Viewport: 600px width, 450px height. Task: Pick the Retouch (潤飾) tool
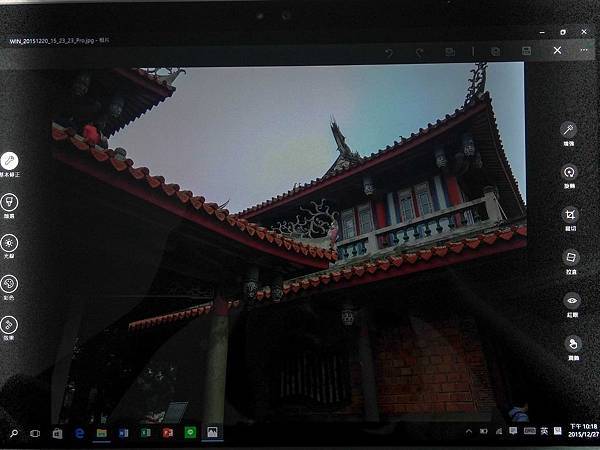[573, 348]
